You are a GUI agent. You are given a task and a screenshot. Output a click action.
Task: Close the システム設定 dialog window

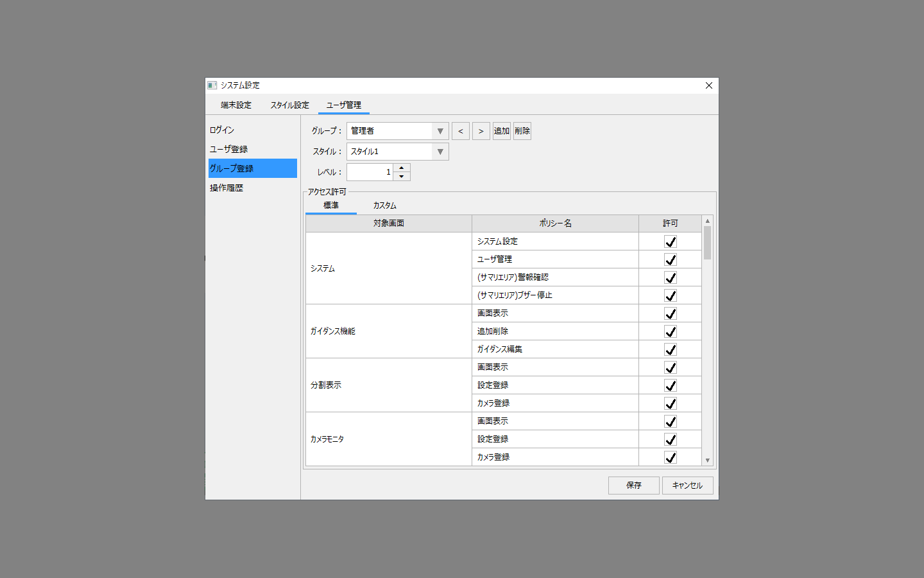coord(708,85)
